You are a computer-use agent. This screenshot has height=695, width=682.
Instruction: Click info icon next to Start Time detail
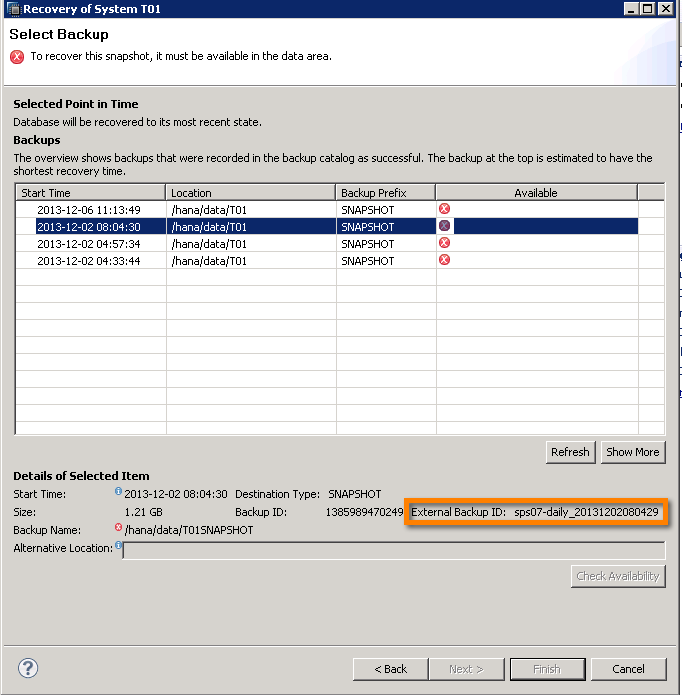(118, 491)
